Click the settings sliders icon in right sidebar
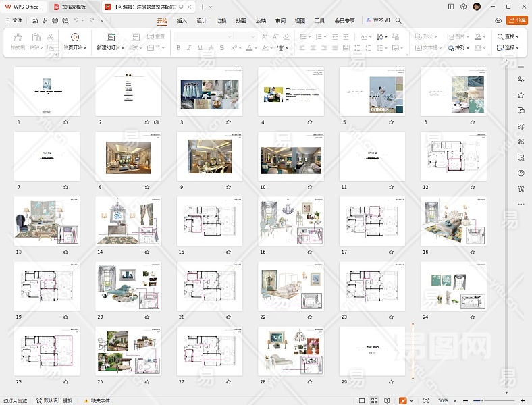Image resolution: width=532 pixels, height=405 pixels. pyautogui.click(x=521, y=80)
